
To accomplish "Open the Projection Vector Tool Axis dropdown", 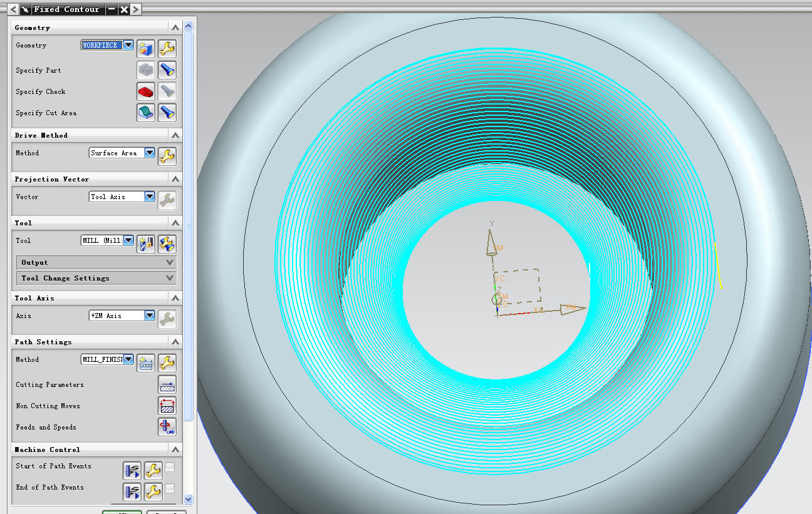I will click(150, 197).
